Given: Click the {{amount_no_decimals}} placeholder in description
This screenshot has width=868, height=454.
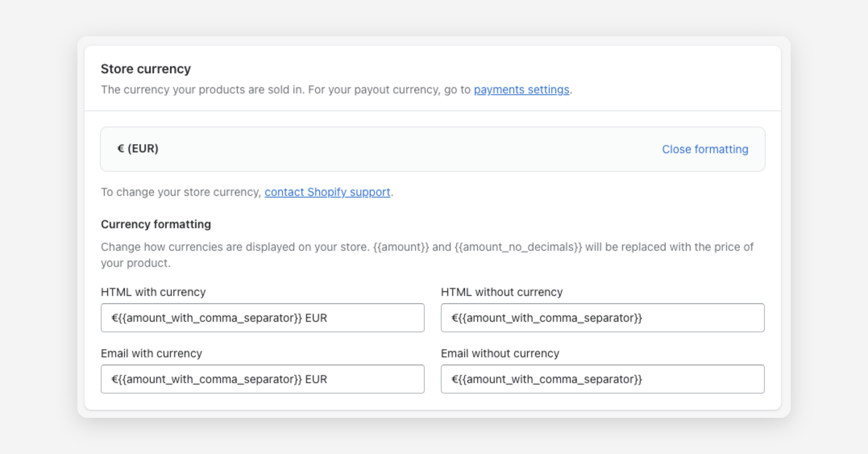Looking at the screenshot, I should 518,247.
